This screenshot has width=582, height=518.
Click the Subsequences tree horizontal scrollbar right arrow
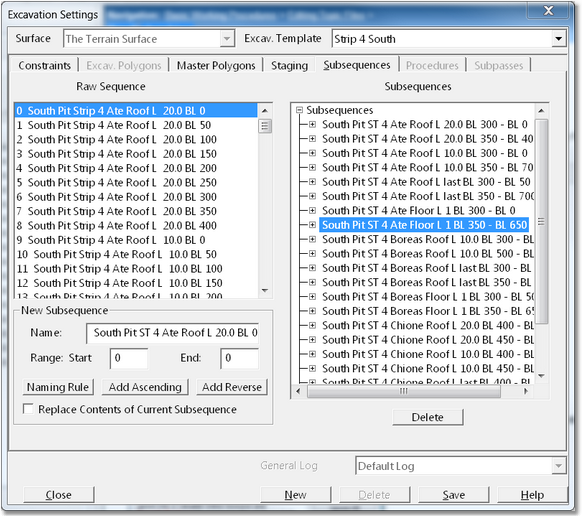tap(526, 391)
